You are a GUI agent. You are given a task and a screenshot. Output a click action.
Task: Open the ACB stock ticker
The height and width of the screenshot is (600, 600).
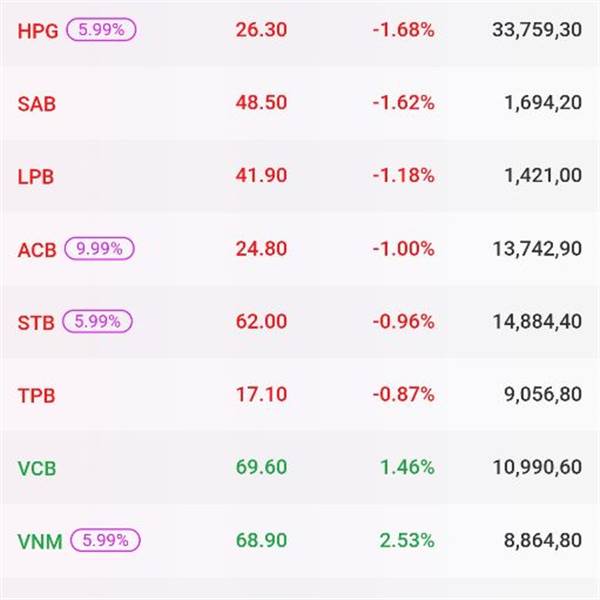[x=38, y=249]
